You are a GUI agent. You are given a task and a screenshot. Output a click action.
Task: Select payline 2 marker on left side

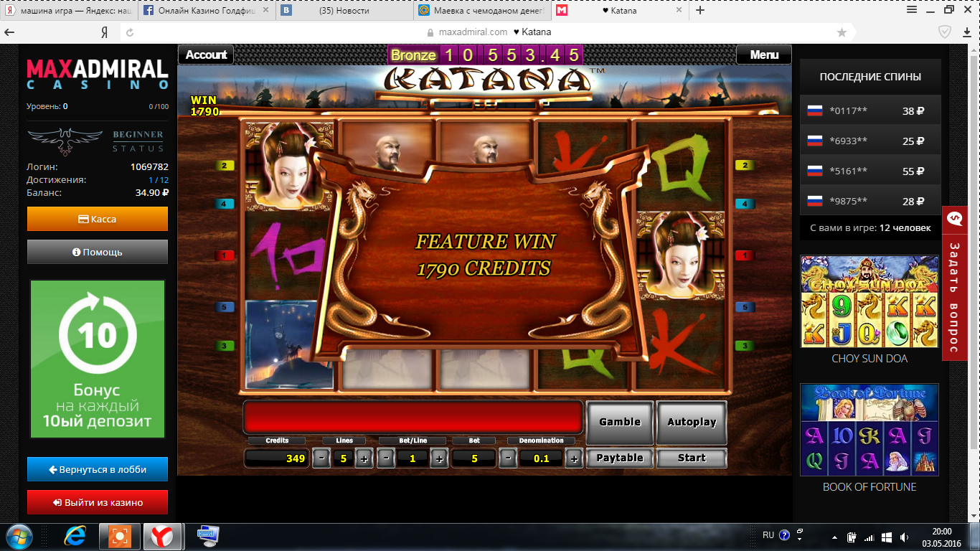224,166
